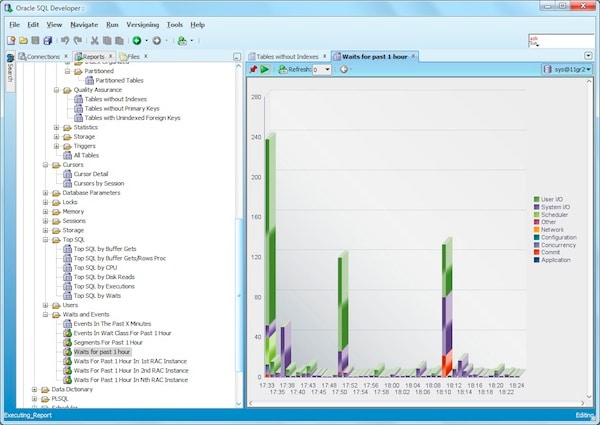Expand the Locks folder
The width and height of the screenshot is (600, 425).
coord(46,202)
